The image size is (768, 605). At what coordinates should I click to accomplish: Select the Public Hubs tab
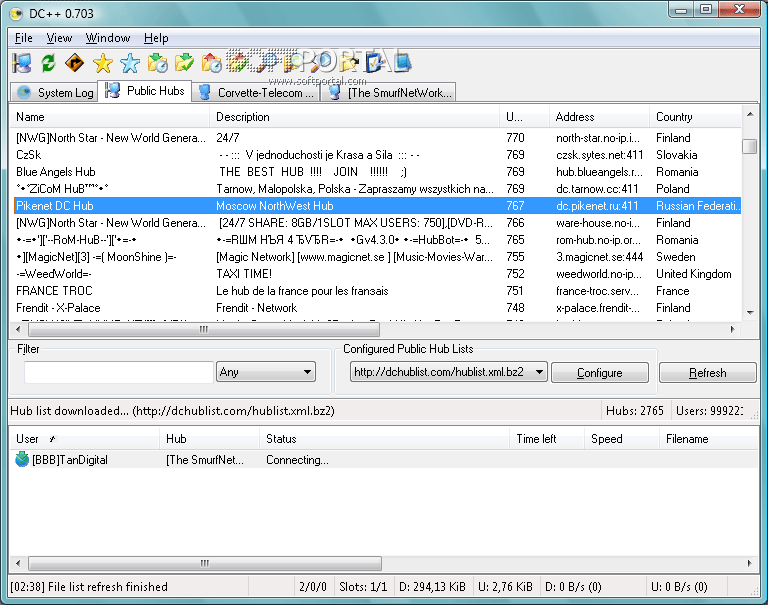coord(145,91)
